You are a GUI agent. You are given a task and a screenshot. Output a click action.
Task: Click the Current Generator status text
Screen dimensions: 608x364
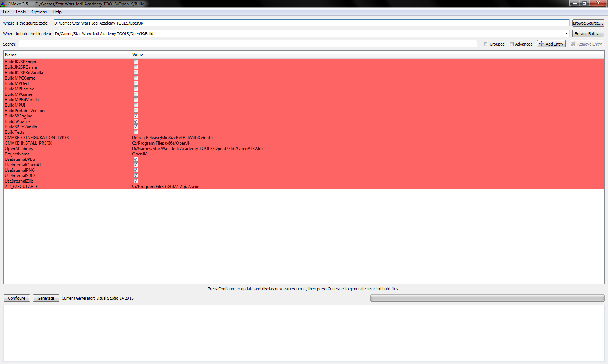click(98, 298)
